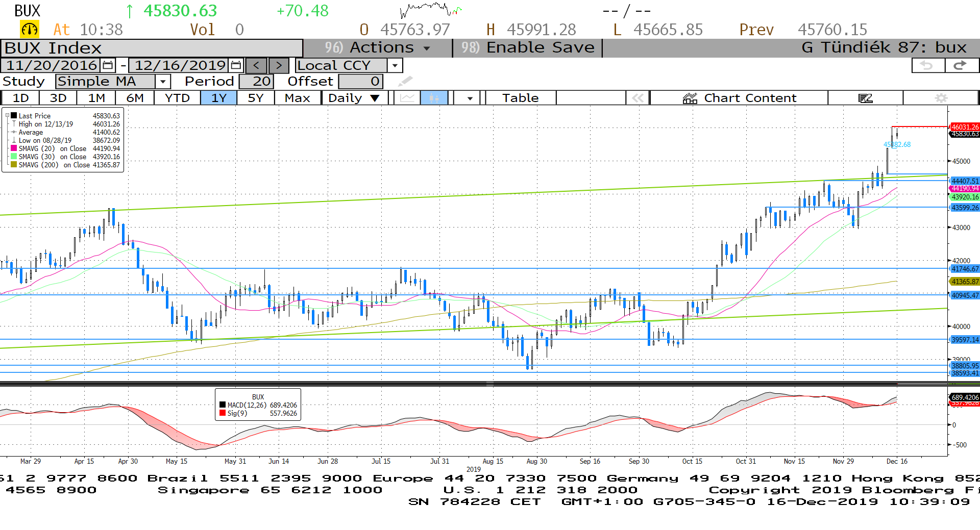This screenshot has width=980, height=530.
Task: Open chart settings gear icon
Action: click(941, 98)
